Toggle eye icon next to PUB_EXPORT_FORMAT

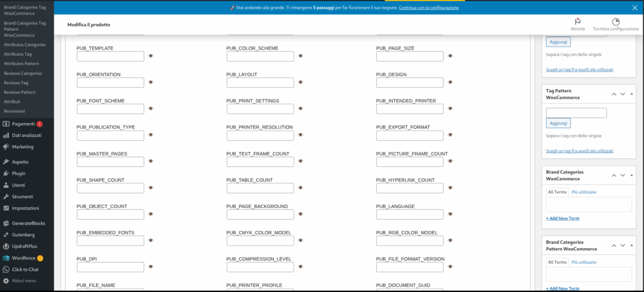(x=450, y=135)
